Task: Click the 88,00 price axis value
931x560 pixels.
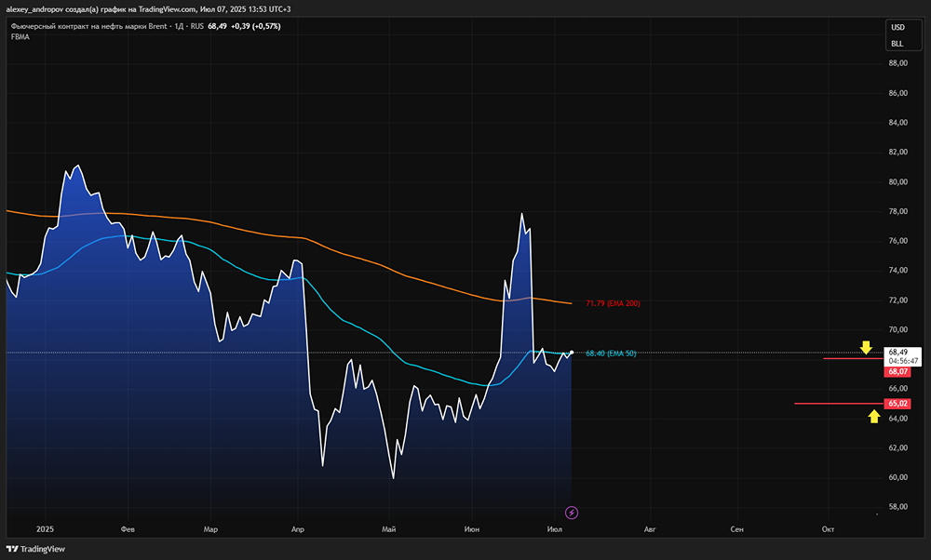Action: [x=897, y=63]
